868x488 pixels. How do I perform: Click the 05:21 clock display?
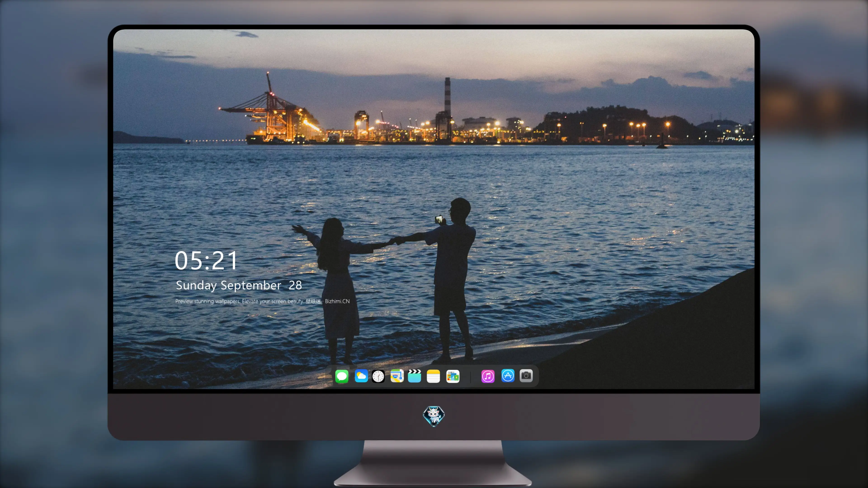coord(206,260)
